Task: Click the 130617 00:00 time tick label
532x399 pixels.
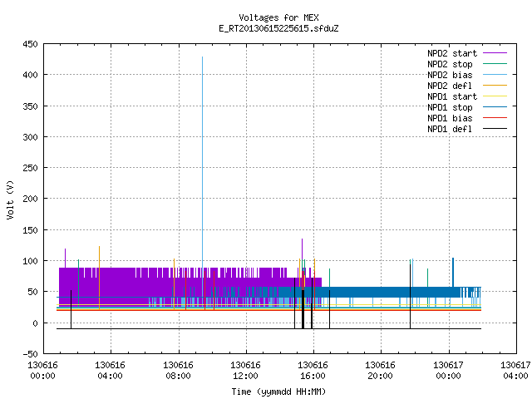Action: [x=448, y=371]
